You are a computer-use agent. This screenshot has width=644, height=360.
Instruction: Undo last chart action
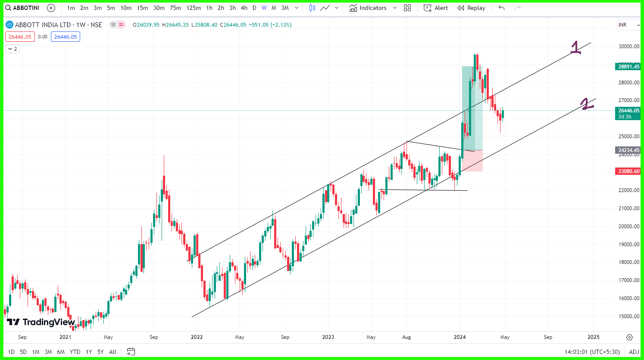pyautogui.click(x=501, y=8)
